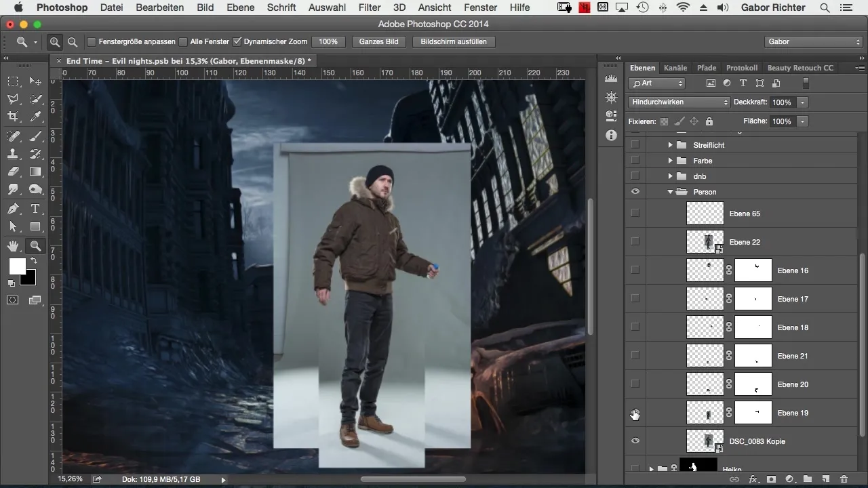
Task: Lock all for the layer
Action: 709,121
